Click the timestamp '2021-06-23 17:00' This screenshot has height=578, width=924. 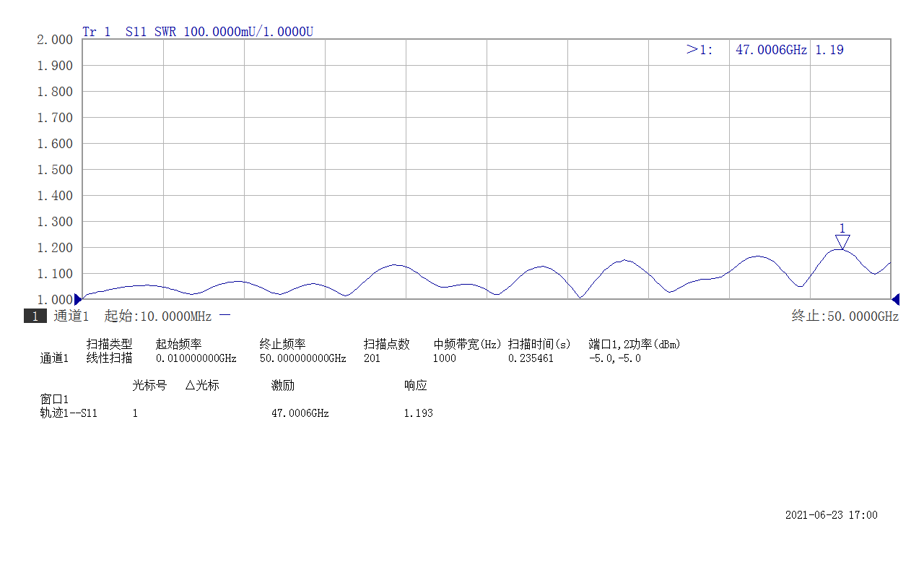pyautogui.click(x=832, y=515)
